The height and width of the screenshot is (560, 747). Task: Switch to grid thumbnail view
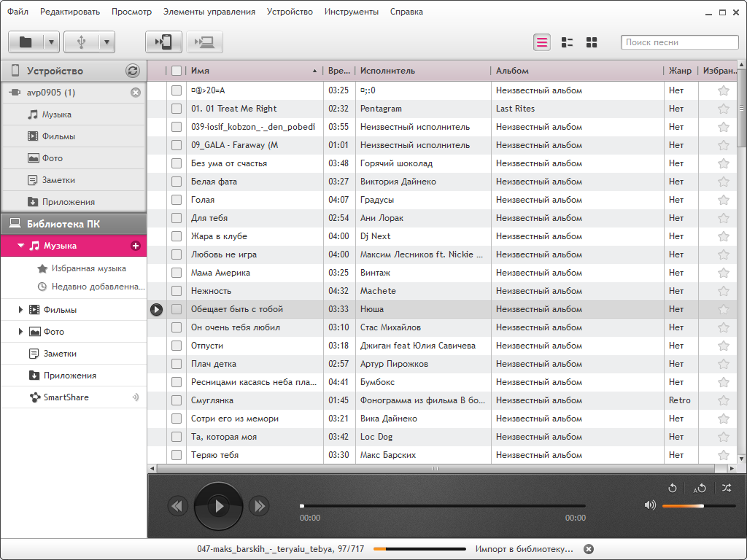click(592, 42)
